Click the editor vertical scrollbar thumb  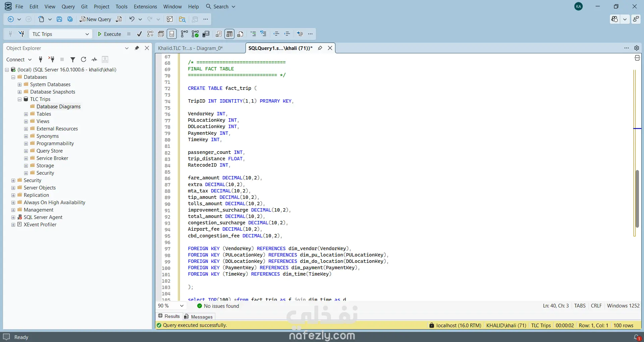(637, 198)
